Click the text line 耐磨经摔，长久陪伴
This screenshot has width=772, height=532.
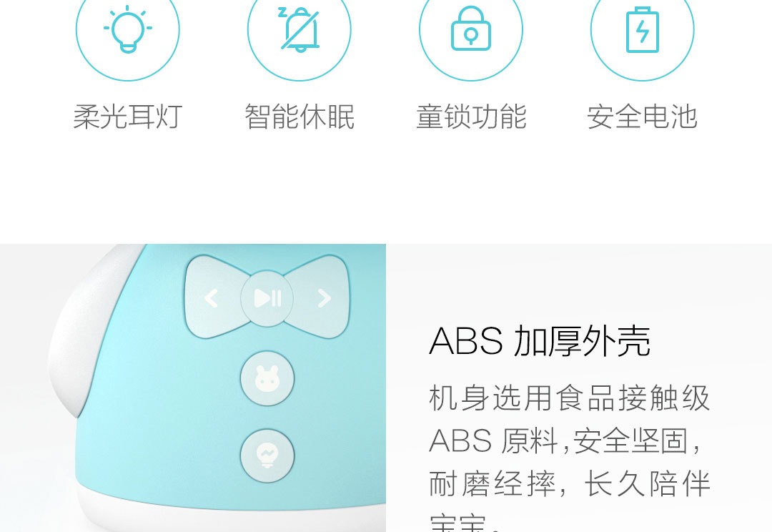(x=570, y=483)
